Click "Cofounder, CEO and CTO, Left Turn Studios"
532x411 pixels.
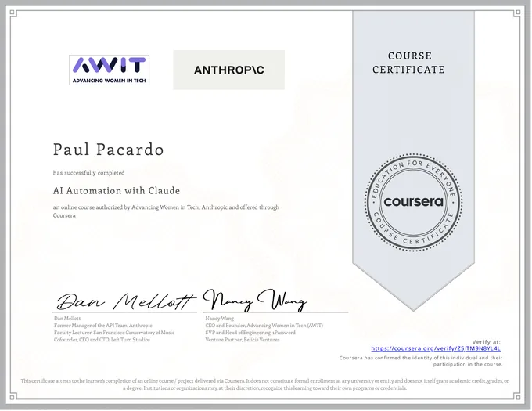click(x=102, y=340)
